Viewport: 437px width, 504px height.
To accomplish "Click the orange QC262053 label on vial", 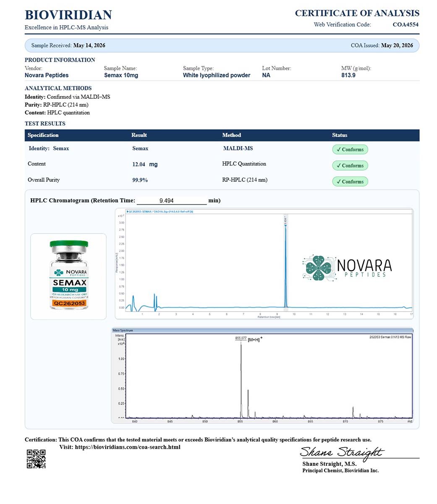I will click(69, 303).
